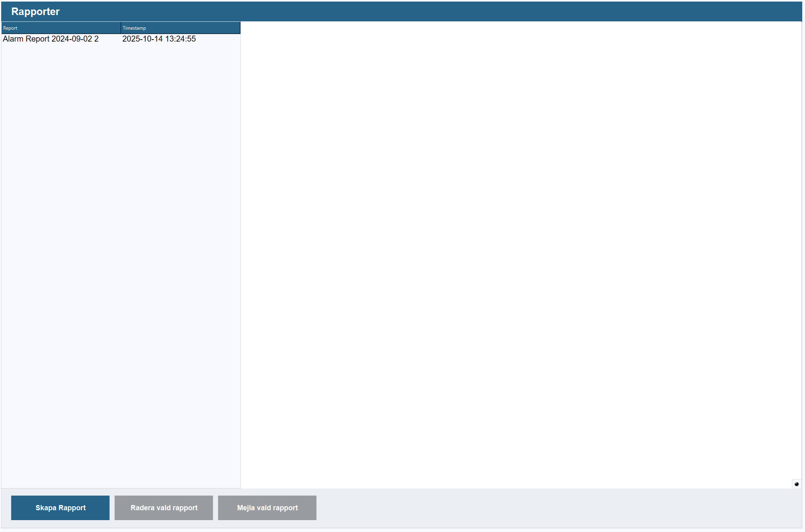The height and width of the screenshot is (532, 805).
Task: Click inside the empty report preview pane
Action: tap(515, 253)
